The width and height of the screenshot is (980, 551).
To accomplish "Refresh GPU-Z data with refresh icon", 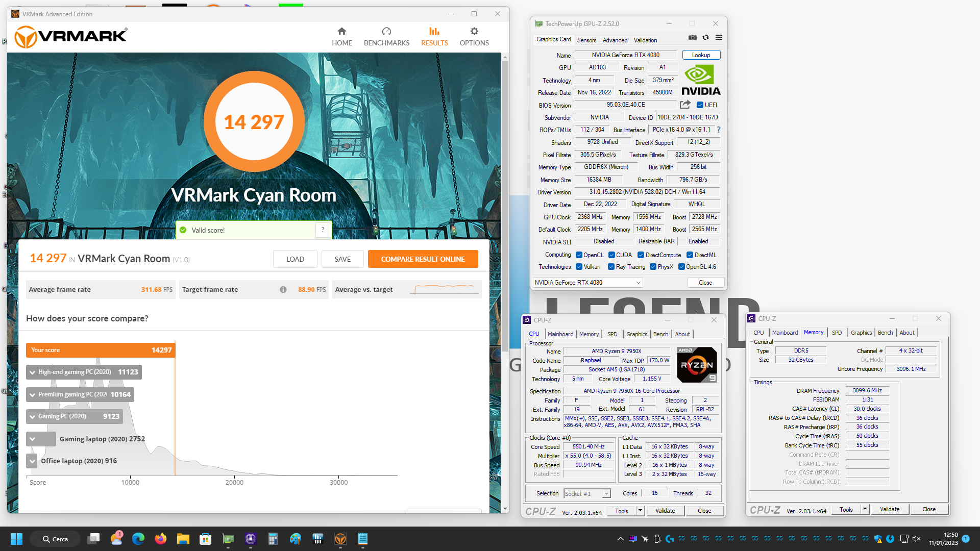I will [705, 37].
